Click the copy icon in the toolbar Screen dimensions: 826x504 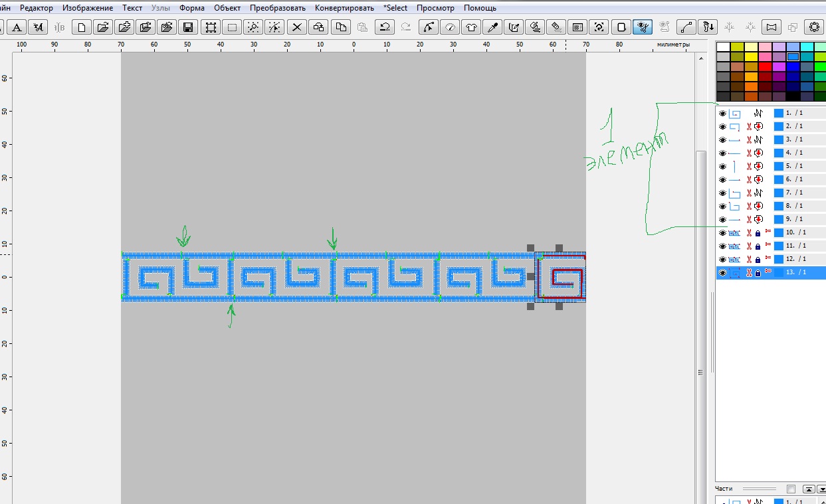pos(340,27)
